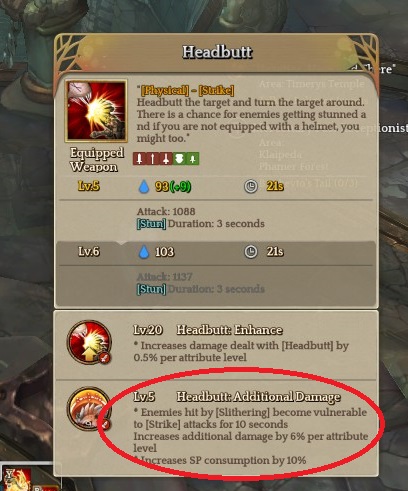
Task: Click the Headbutt skill icon
Action: click(x=96, y=110)
